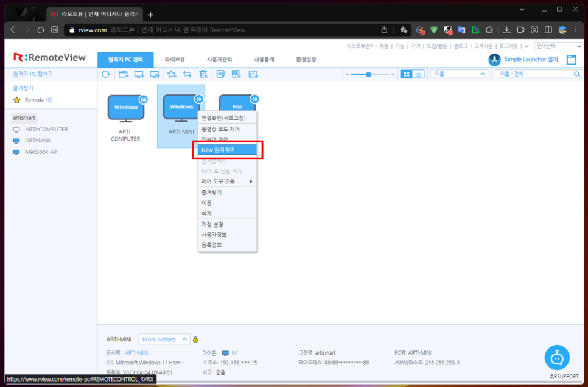The image size is (588, 387).
Task: Click the lock icon beside More Actions
Action: tap(195, 340)
